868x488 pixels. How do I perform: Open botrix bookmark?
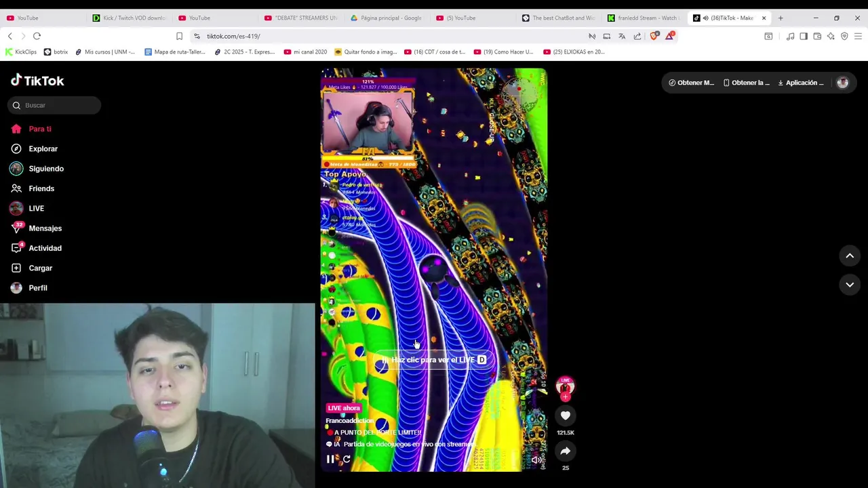pos(56,52)
